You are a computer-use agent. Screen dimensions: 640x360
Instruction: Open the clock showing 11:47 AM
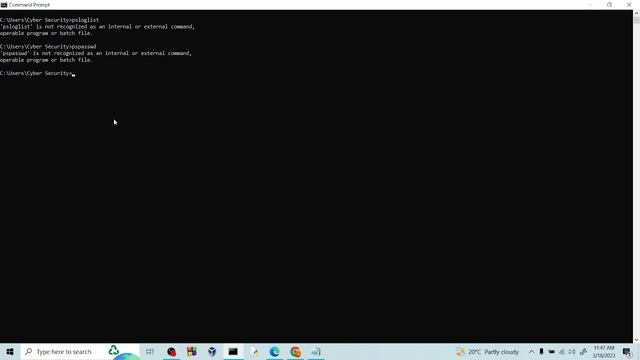[x=604, y=351]
